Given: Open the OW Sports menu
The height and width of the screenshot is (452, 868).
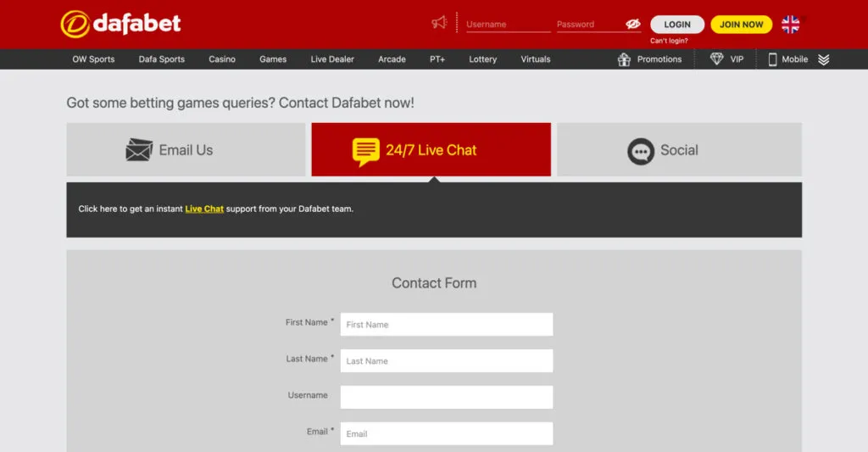Looking at the screenshot, I should pos(93,59).
